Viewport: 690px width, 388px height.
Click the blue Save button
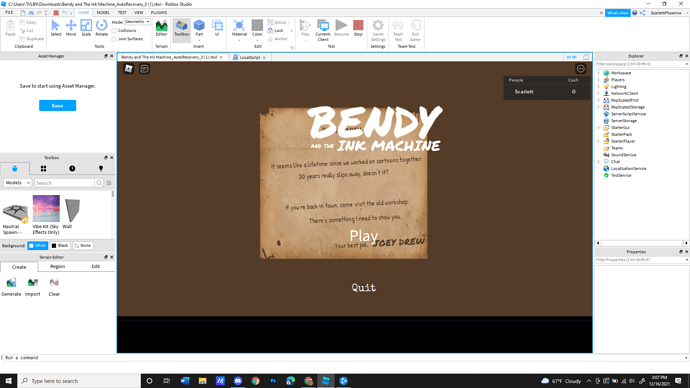tap(57, 106)
